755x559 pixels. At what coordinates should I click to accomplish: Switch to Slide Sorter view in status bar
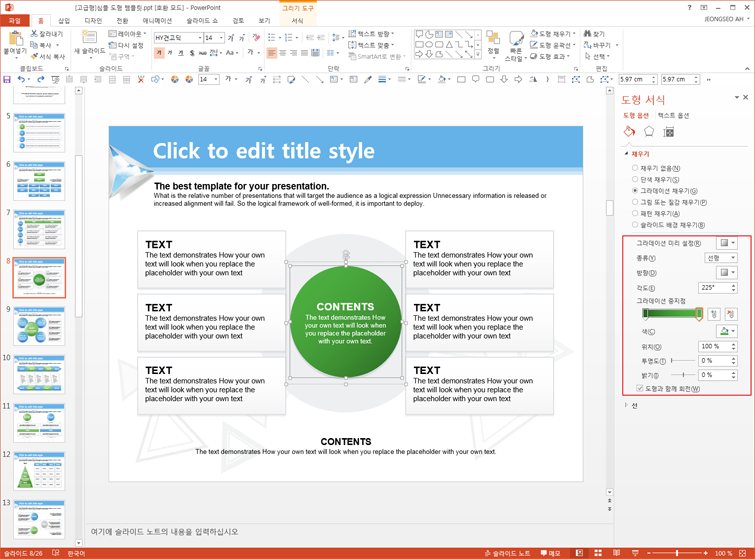tap(598, 553)
